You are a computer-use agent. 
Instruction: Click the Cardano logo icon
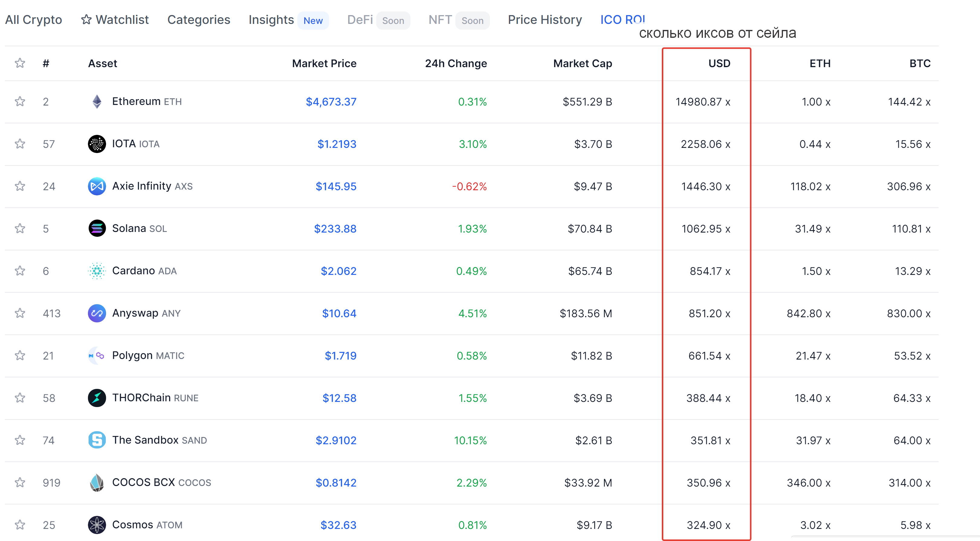coord(97,271)
